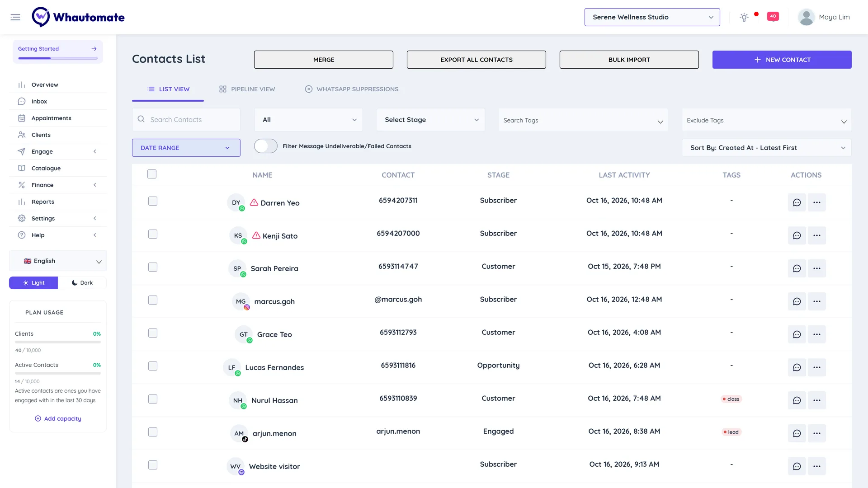
Task: Click the MERGE button
Action: tap(324, 60)
